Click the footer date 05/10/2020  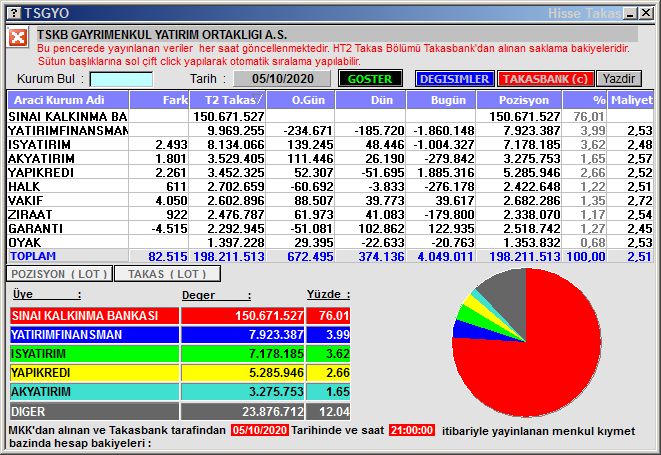(260, 430)
